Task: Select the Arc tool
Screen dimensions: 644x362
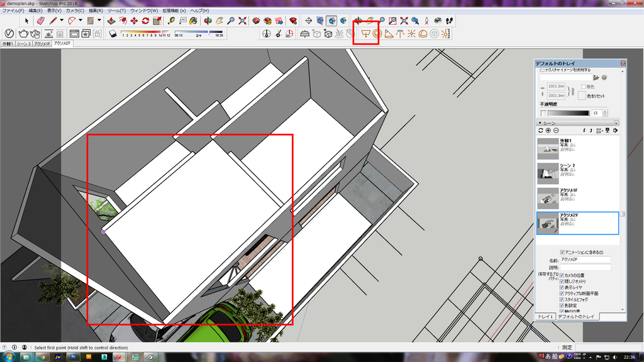Action: pyautogui.click(x=72, y=21)
